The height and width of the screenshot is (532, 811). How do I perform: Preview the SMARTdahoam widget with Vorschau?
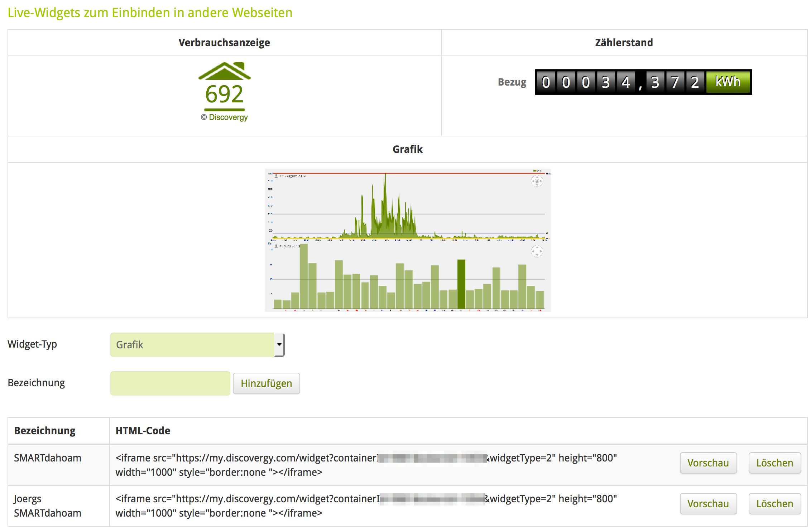tap(708, 463)
